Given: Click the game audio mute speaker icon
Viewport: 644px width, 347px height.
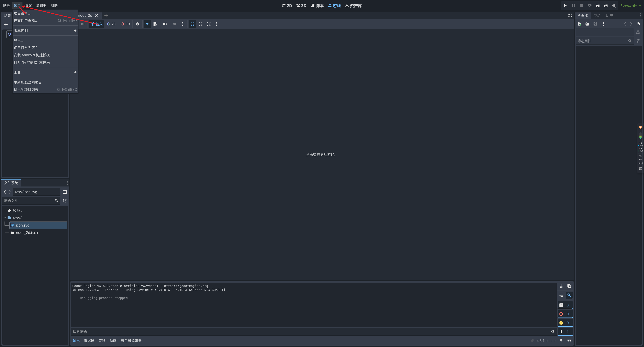Looking at the screenshot, I should tap(165, 24).
